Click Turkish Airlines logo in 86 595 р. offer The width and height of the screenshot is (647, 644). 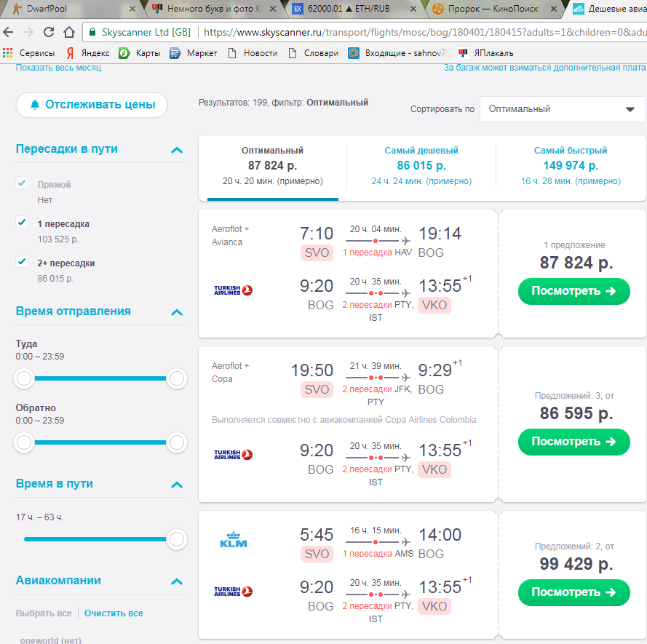click(233, 455)
